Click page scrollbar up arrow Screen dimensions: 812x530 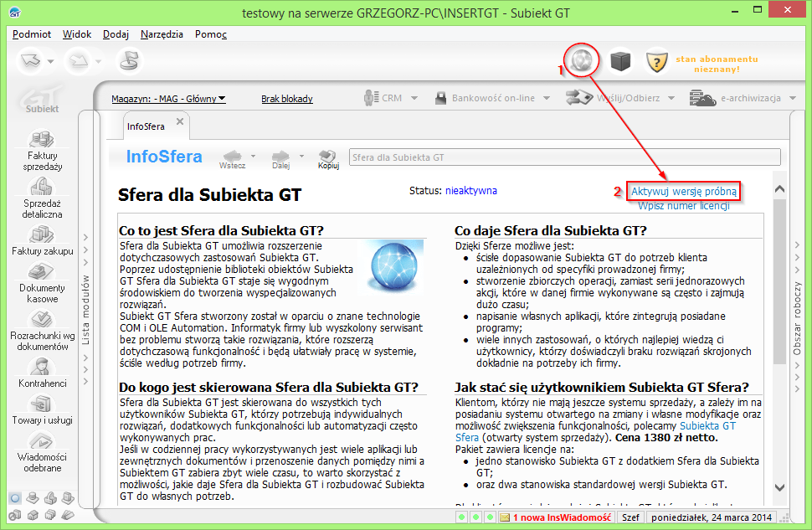pyautogui.click(x=779, y=189)
